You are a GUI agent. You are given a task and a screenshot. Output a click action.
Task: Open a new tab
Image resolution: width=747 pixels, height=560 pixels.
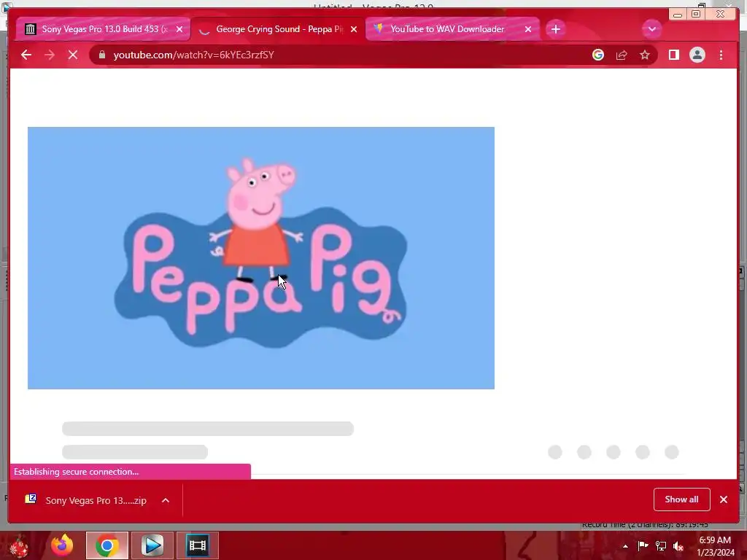click(x=555, y=29)
